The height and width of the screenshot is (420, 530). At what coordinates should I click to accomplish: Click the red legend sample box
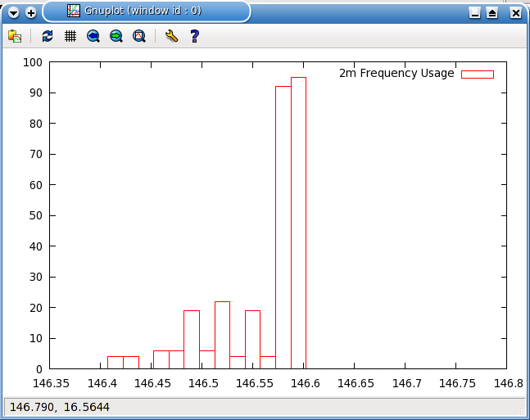pyautogui.click(x=478, y=74)
